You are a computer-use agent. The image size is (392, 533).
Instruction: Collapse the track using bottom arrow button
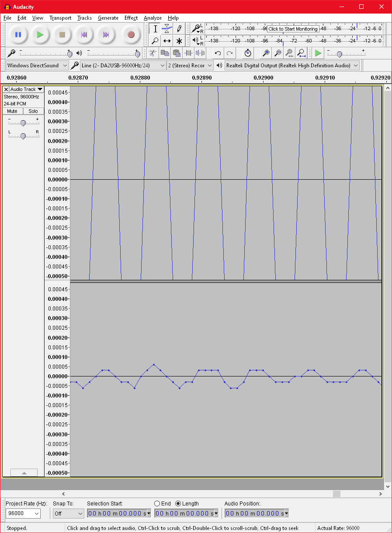[x=24, y=473]
